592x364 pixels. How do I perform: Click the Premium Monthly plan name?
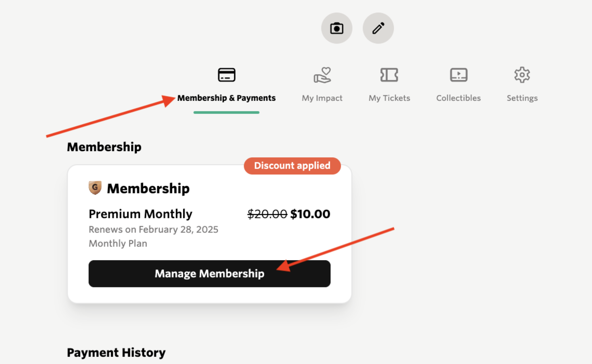(x=140, y=214)
